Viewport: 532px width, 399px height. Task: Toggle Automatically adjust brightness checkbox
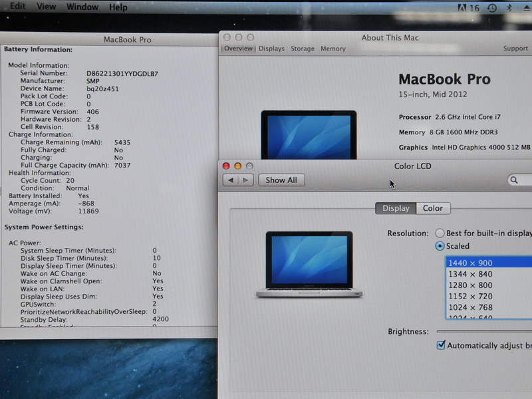pyautogui.click(x=441, y=345)
